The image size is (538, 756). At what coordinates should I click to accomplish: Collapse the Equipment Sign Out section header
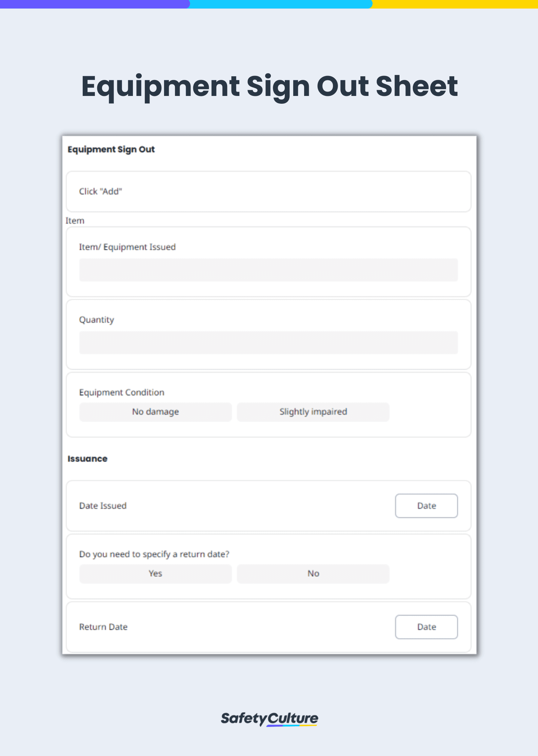[111, 150]
